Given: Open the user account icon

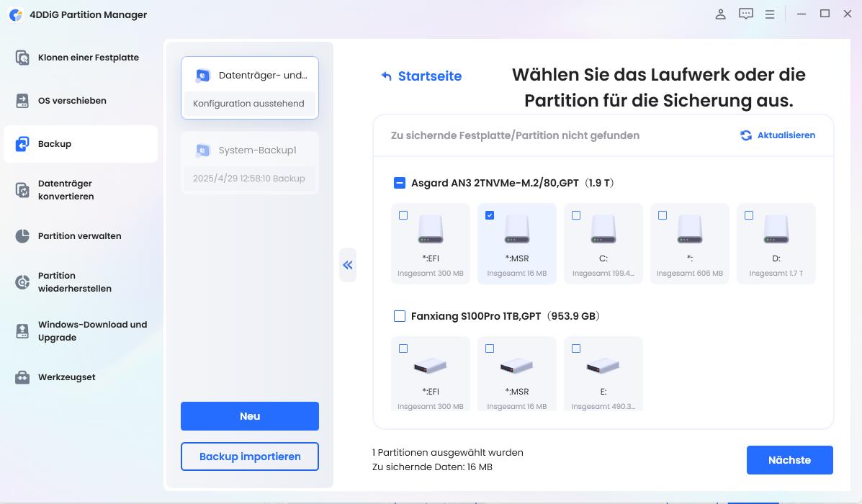Looking at the screenshot, I should pos(720,13).
